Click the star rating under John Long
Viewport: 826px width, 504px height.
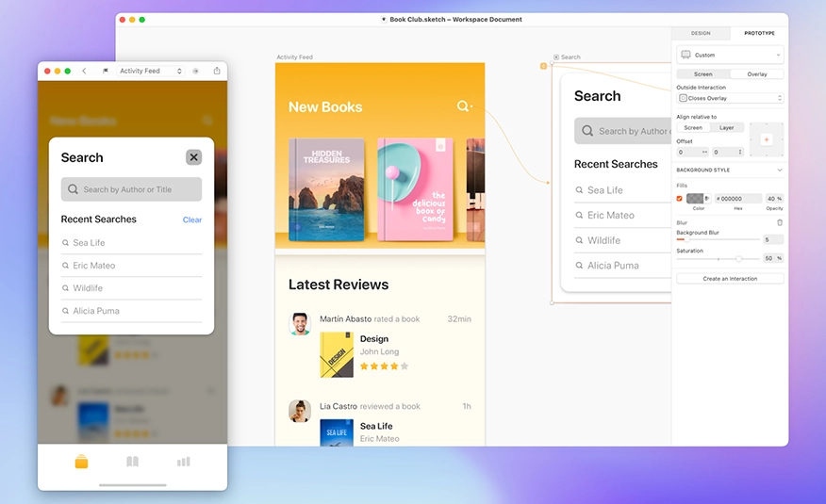tap(384, 366)
